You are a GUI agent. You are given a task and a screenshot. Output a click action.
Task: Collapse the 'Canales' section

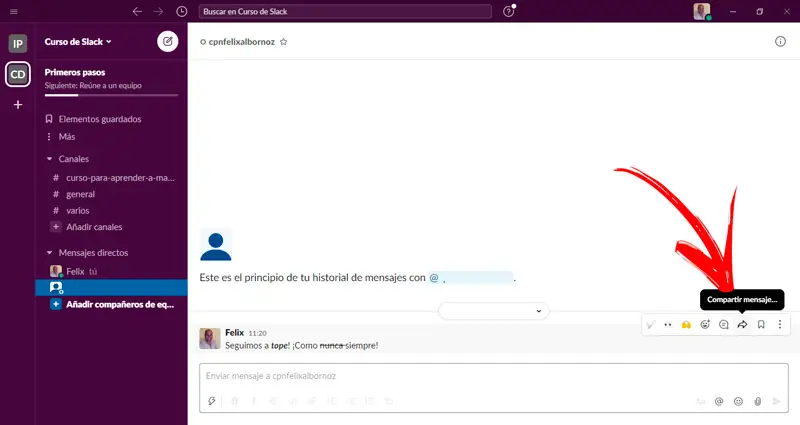click(x=49, y=159)
